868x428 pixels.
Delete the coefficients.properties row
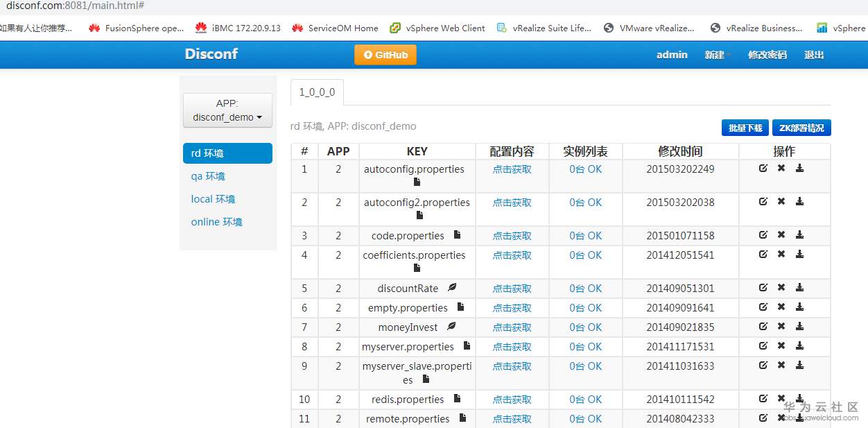pyautogui.click(x=781, y=254)
